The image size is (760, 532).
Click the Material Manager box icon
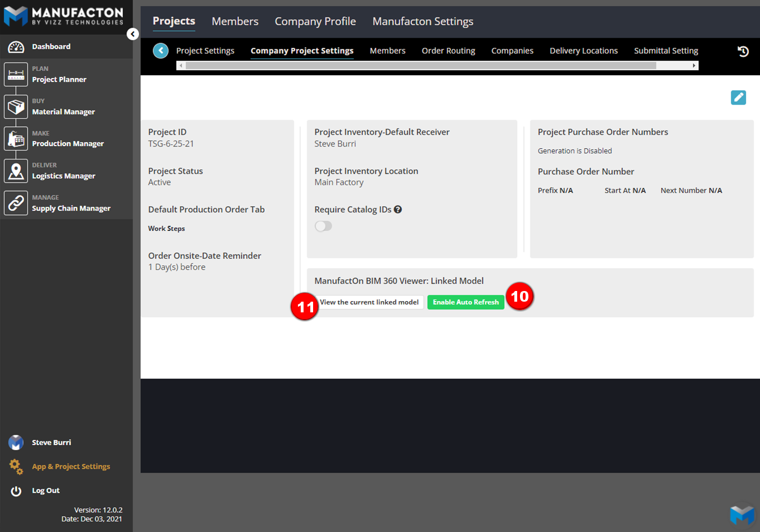pos(16,106)
